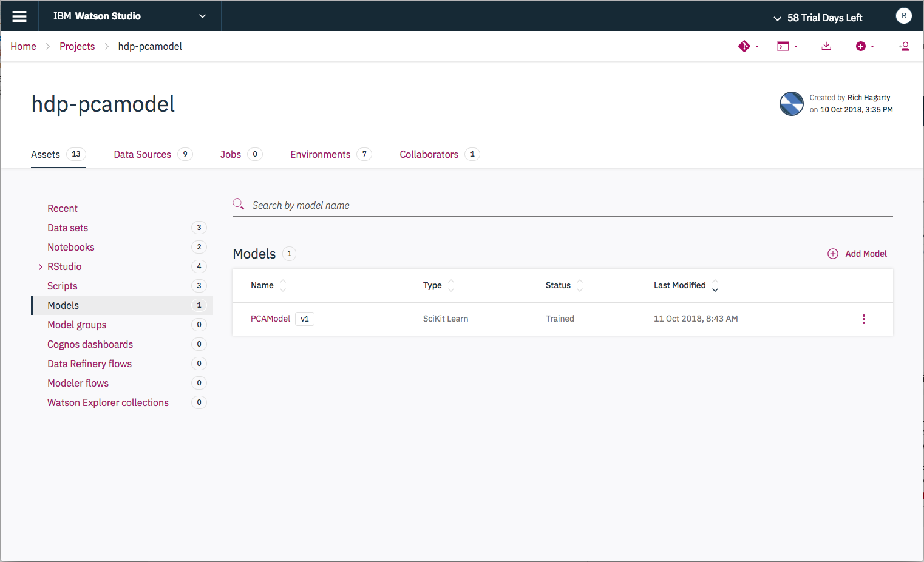Viewport: 924px width, 562px height.
Task: Open the PCAModel row three-dot actions menu
Action: point(863,319)
